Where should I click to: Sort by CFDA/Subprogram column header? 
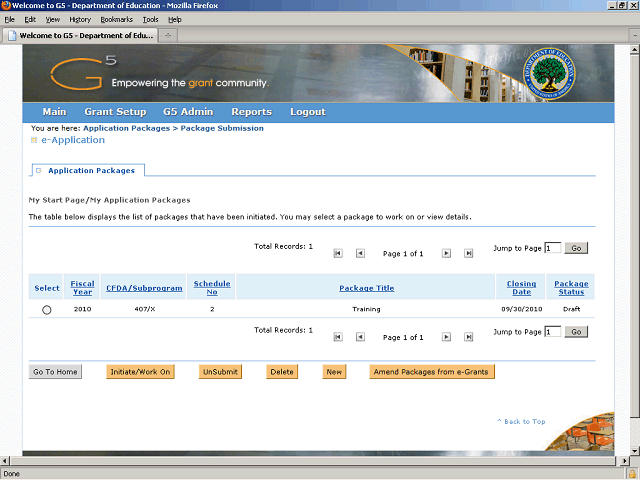point(144,288)
